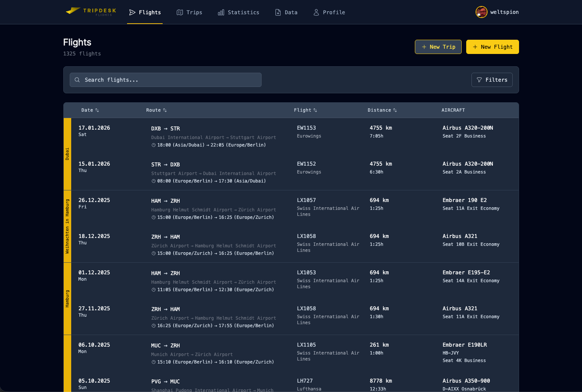Viewport: 582px width, 392px height.
Task: Open flight EW1153
Action: click(306, 128)
